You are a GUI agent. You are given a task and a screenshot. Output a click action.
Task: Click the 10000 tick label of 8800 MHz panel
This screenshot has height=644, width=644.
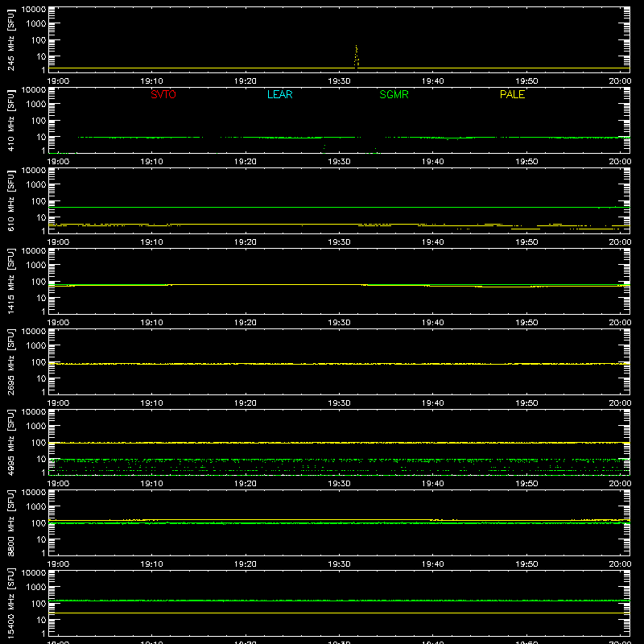click(34, 493)
